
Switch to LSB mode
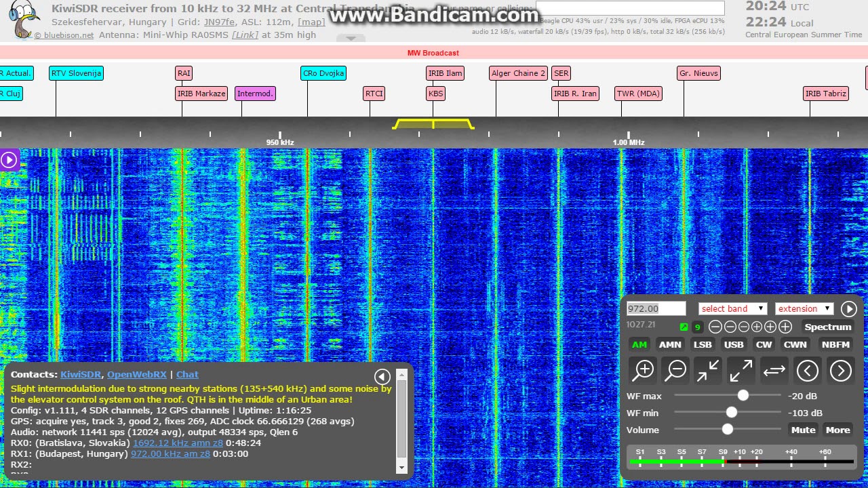[703, 344]
